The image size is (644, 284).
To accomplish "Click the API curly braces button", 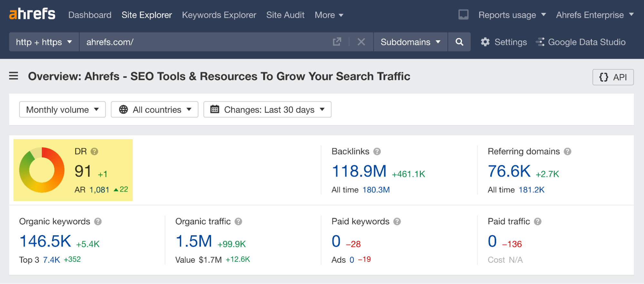I will pyautogui.click(x=613, y=77).
